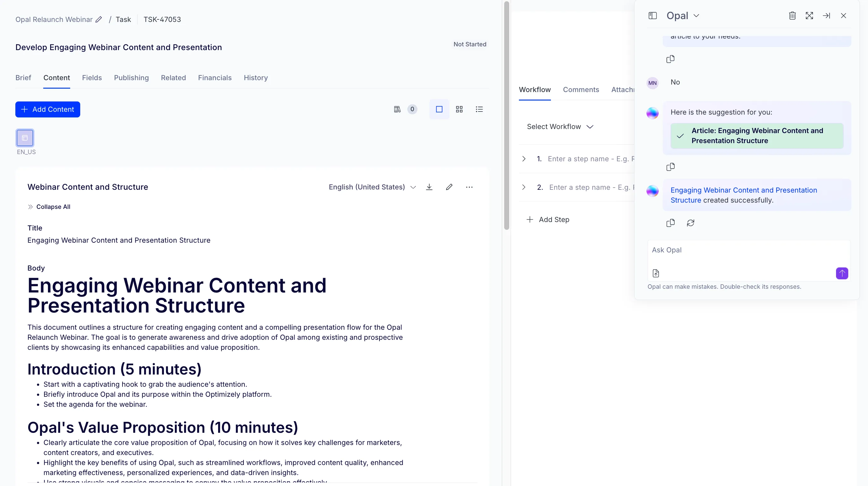The height and width of the screenshot is (486, 868).
Task: Click the Opal avatar beside created message
Action: pos(652,191)
